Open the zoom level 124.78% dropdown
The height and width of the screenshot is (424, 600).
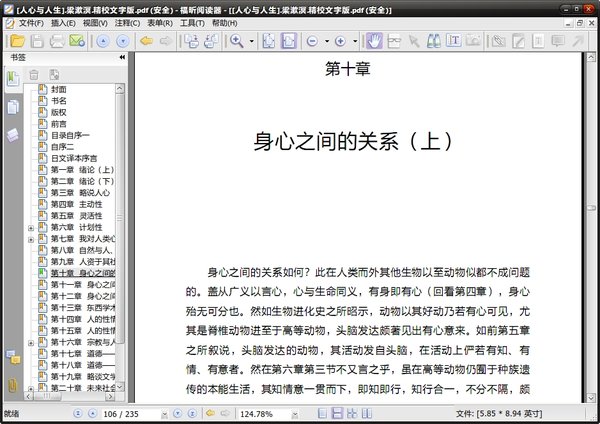[295, 414]
